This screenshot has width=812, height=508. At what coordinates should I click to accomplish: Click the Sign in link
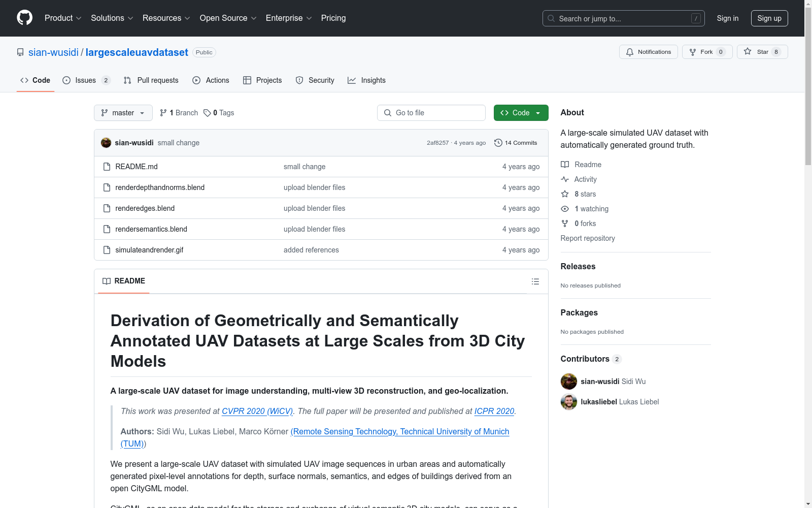point(728,18)
